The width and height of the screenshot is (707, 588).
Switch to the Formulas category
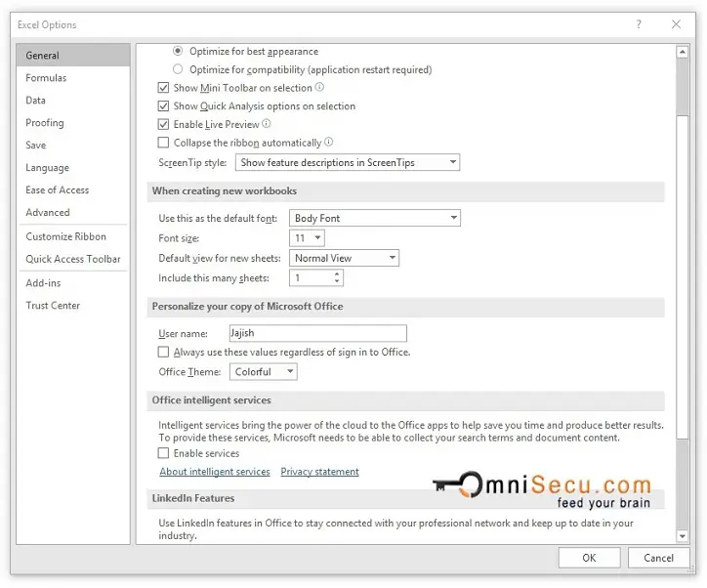pyautogui.click(x=46, y=78)
